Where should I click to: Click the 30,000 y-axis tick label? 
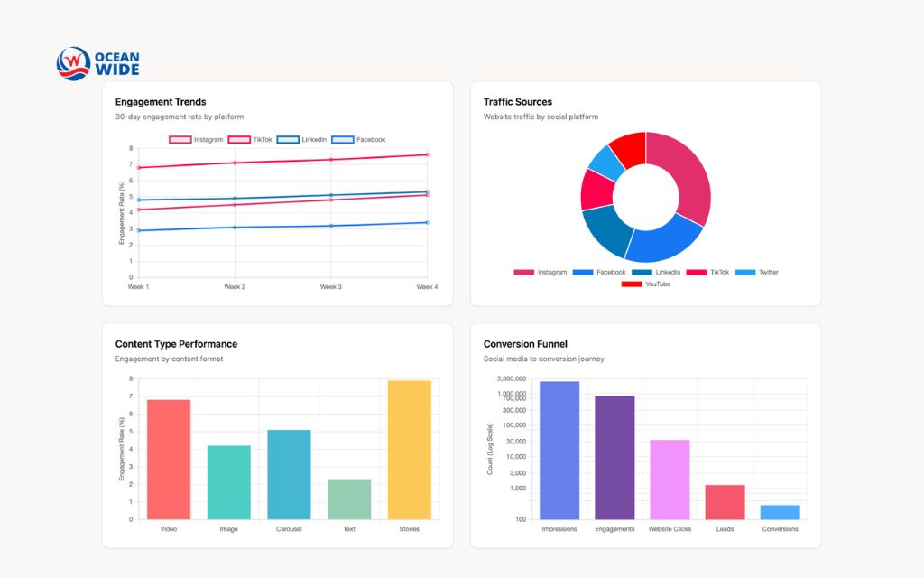point(516,441)
